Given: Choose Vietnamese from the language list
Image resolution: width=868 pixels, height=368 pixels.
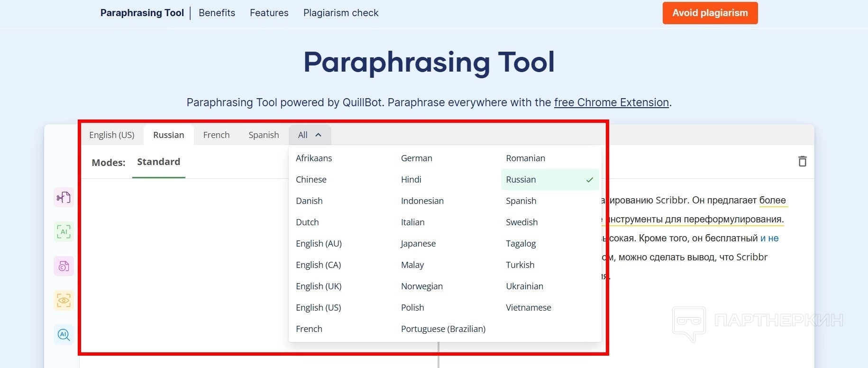Looking at the screenshot, I should pyautogui.click(x=528, y=307).
